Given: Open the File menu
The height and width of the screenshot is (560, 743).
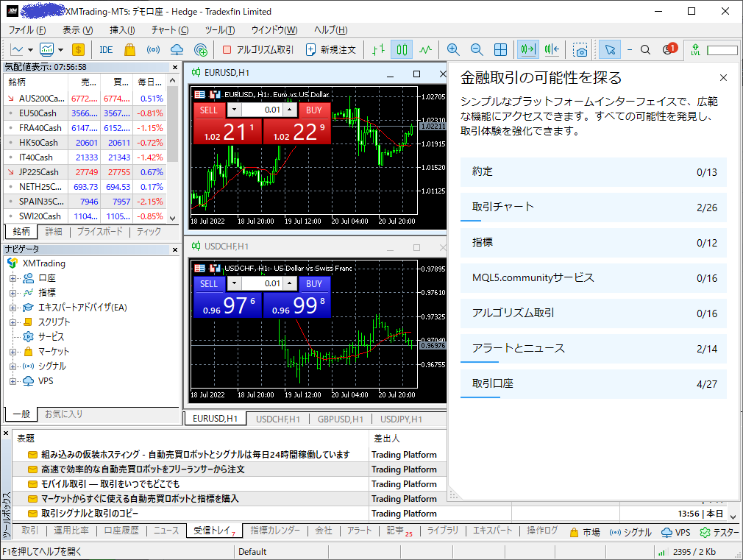Looking at the screenshot, I should pos(27,30).
